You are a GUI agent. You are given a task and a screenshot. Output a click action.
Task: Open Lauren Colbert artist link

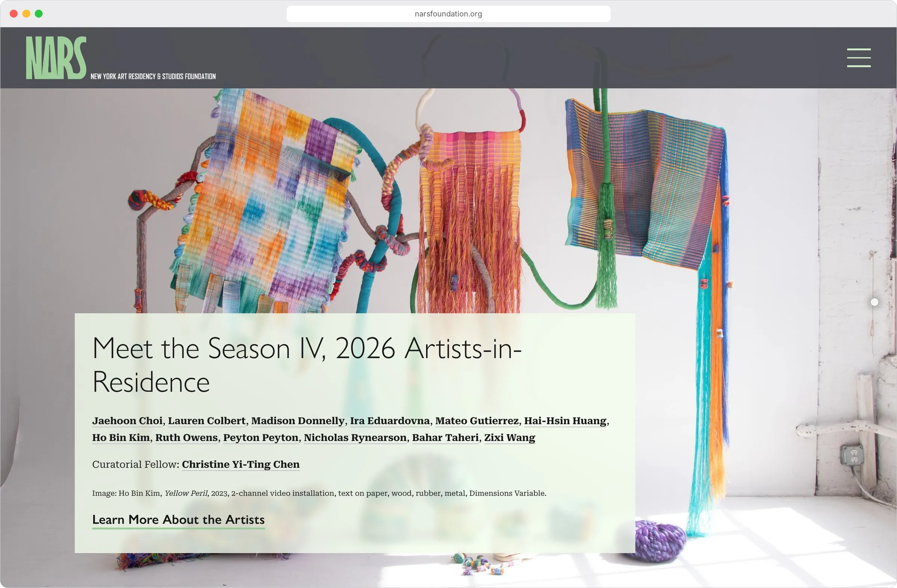pyautogui.click(x=207, y=421)
